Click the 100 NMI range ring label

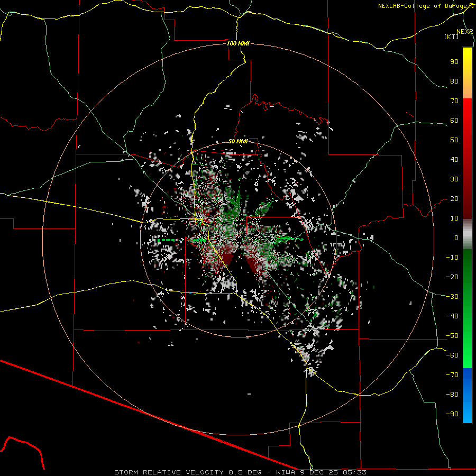click(239, 43)
